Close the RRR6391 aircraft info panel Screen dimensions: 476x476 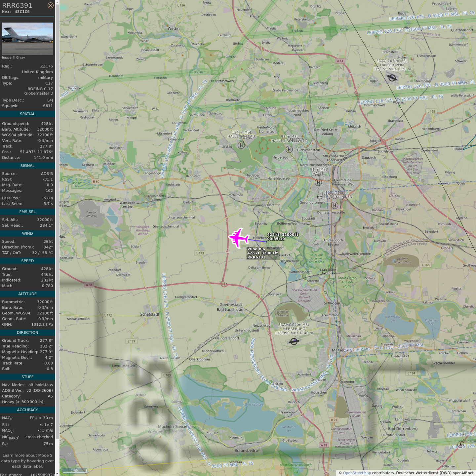pyautogui.click(x=50, y=5)
